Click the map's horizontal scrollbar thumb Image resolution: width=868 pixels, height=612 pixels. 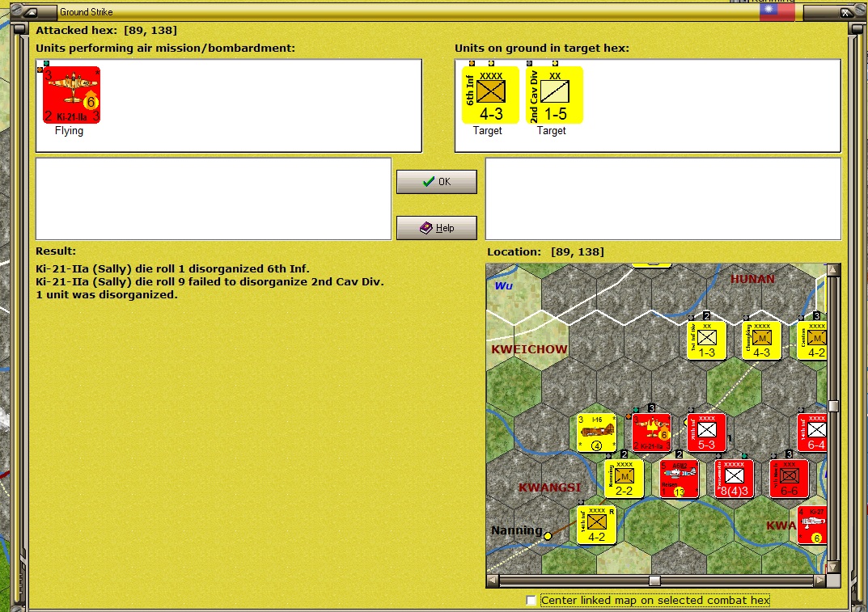654,580
